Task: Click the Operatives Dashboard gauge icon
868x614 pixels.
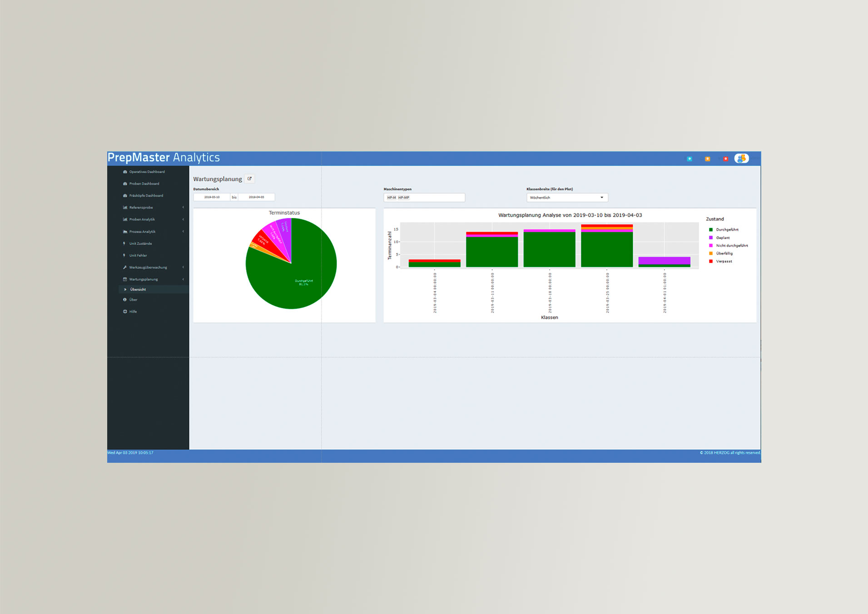Action: 125,172
